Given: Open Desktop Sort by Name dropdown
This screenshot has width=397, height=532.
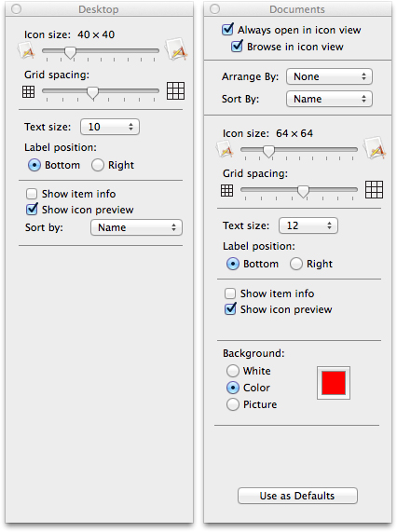Looking at the screenshot, I should click(136, 227).
